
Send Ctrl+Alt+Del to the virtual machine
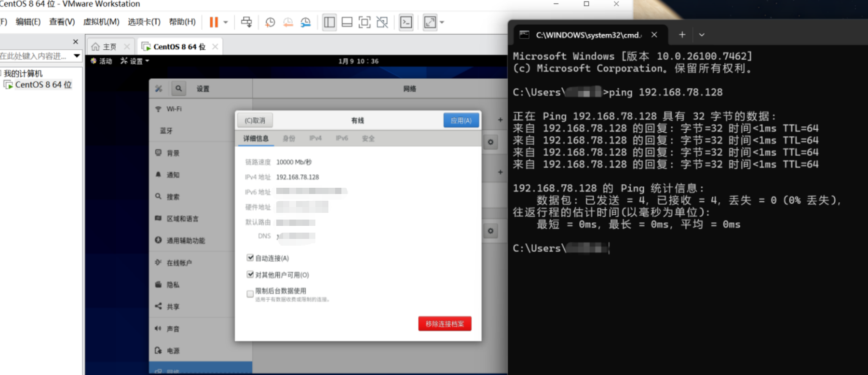click(x=246, y=22)
